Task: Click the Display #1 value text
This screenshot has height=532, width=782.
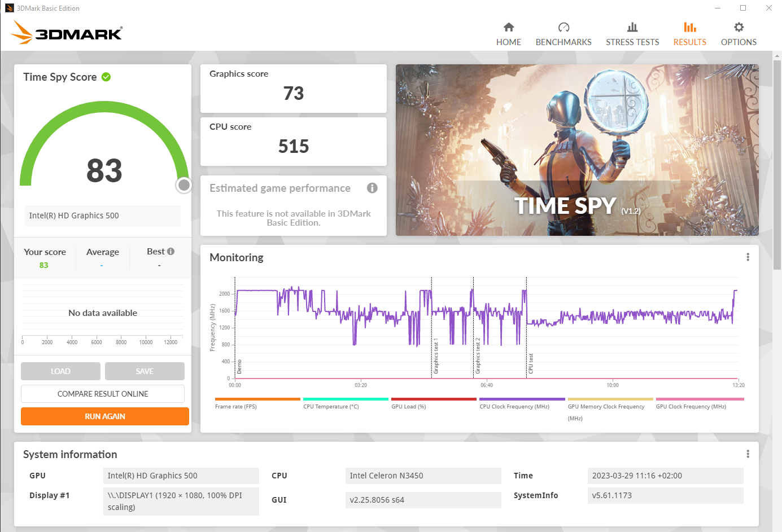Action: pyautogui.click(x=181, y=501)
